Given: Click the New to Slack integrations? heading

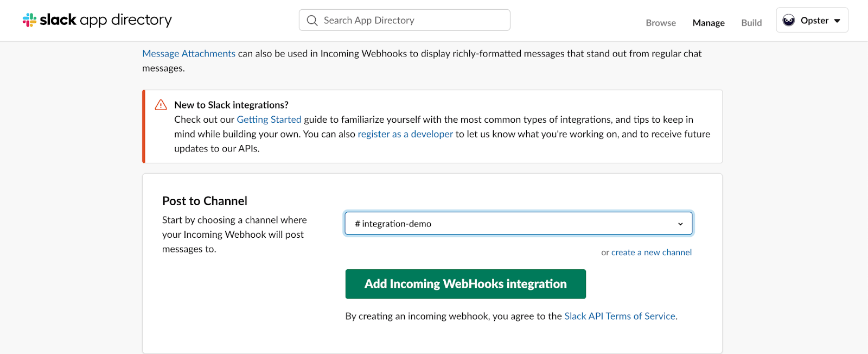Looking at the screenshot, I should tap(231, 105).
